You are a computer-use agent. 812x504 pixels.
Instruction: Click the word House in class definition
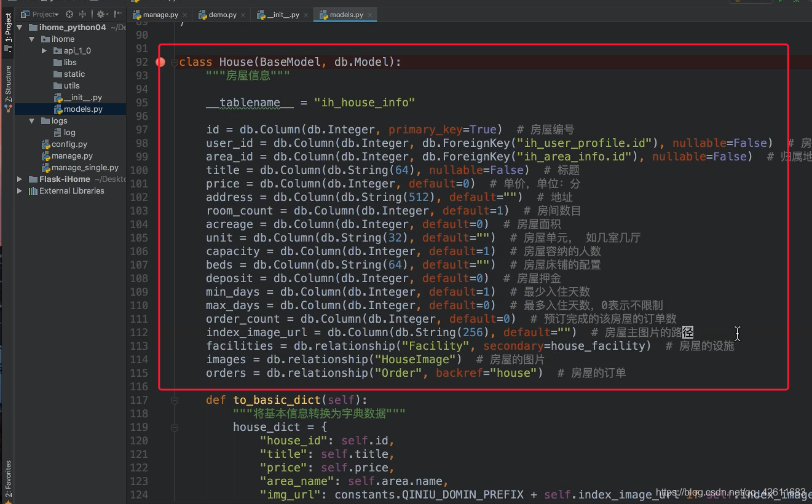click(x=236, y=62)
